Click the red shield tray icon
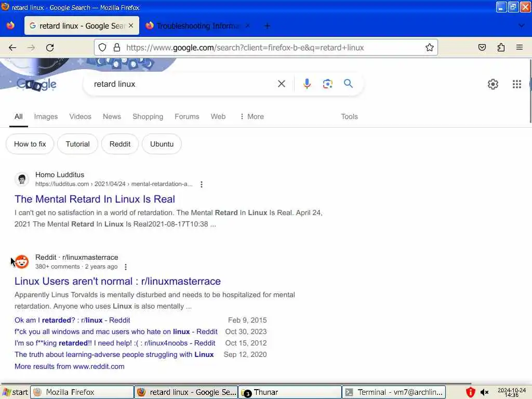532x399 pixels. pyautogui.click(x=470, y=393)
